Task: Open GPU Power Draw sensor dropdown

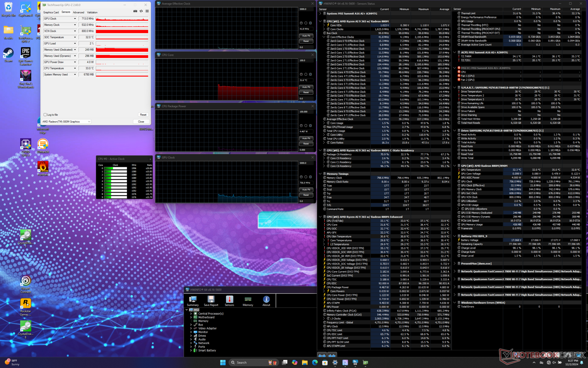Action: click(75, 62)
